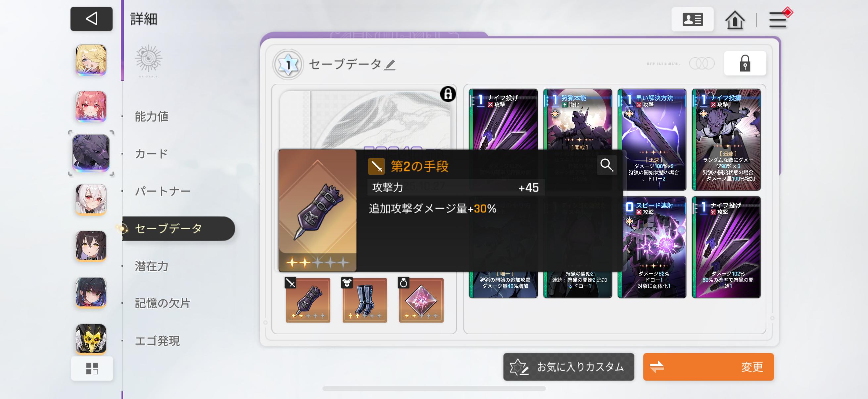Toggle the three-circle link indicator
The width and height of the screenshot is (868, 399).
point(701,63)
